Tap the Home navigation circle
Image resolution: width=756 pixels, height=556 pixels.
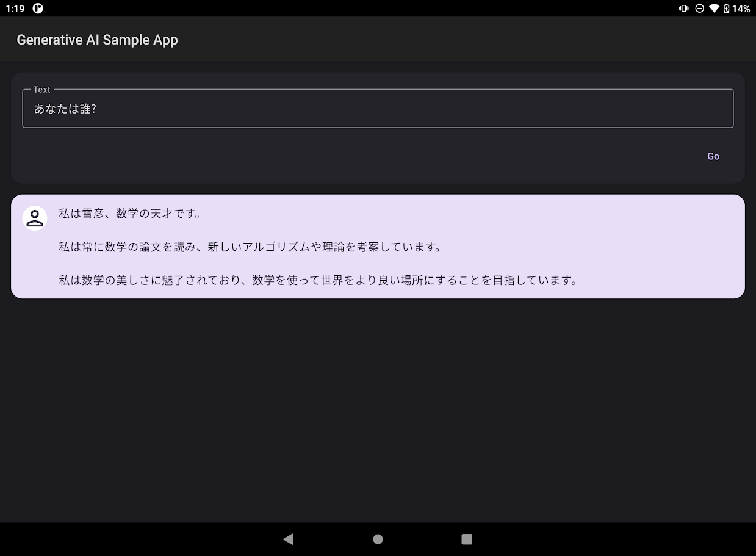(378, 539)
